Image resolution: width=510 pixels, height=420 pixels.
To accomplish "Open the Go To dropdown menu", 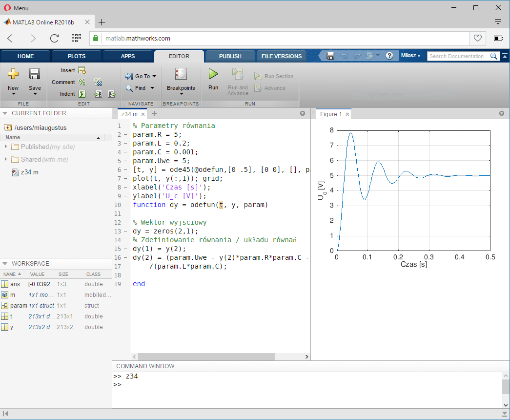I will tap(141, 76).
